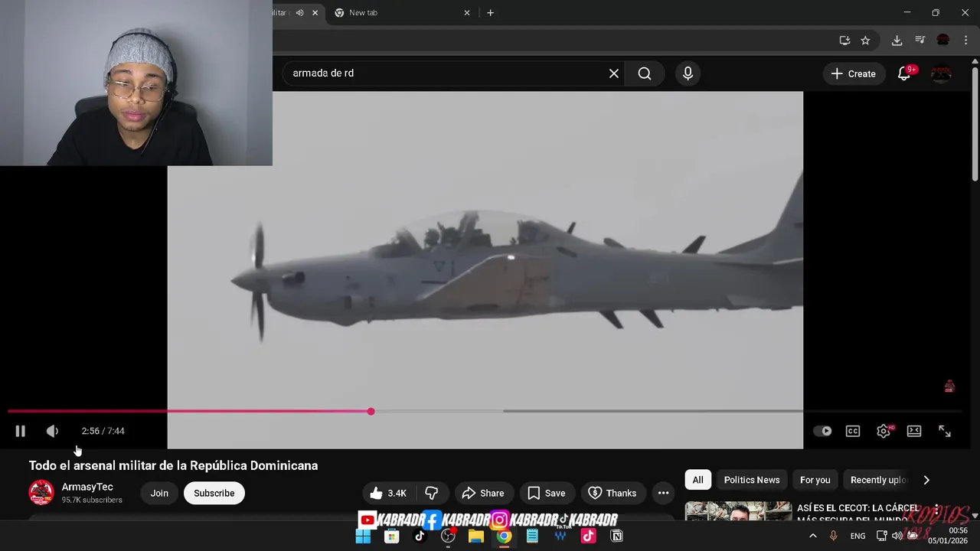Bookmark this page with the star
The image size is (980, 551).
point(865,41)
